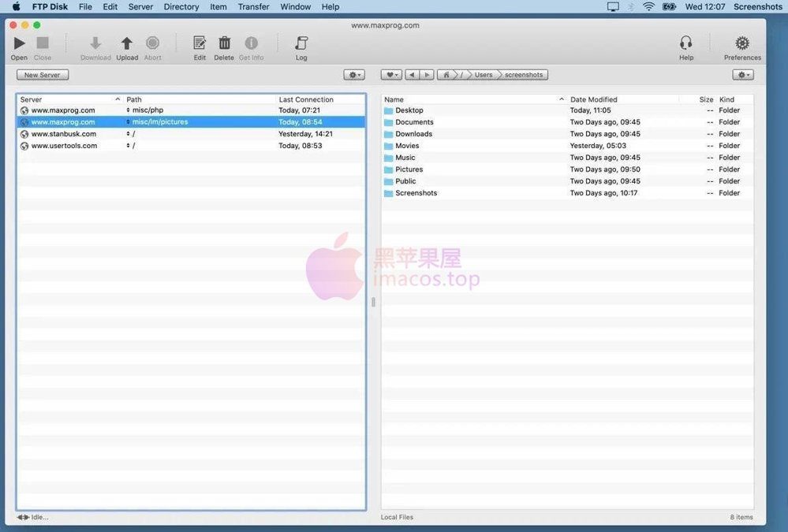
Task: Click the pane splitter handle
Action: click(x=373, y=302)
